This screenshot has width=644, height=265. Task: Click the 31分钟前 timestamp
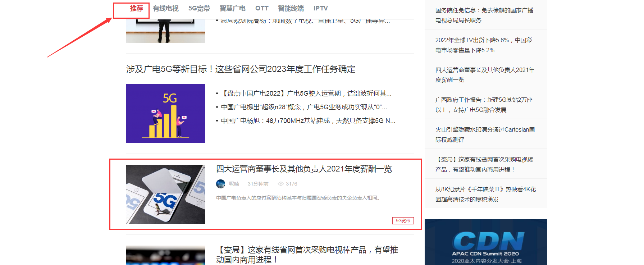pyautogui.click(x=258, y=184)
